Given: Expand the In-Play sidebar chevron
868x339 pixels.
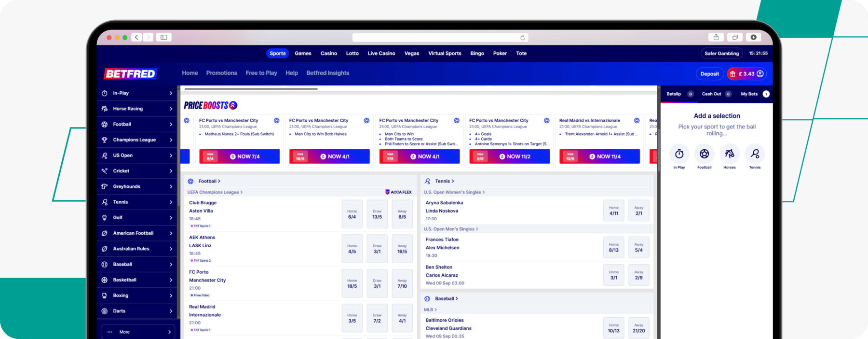Looking at the screenshot, I should pyautogui.click(x=171, y=93).
